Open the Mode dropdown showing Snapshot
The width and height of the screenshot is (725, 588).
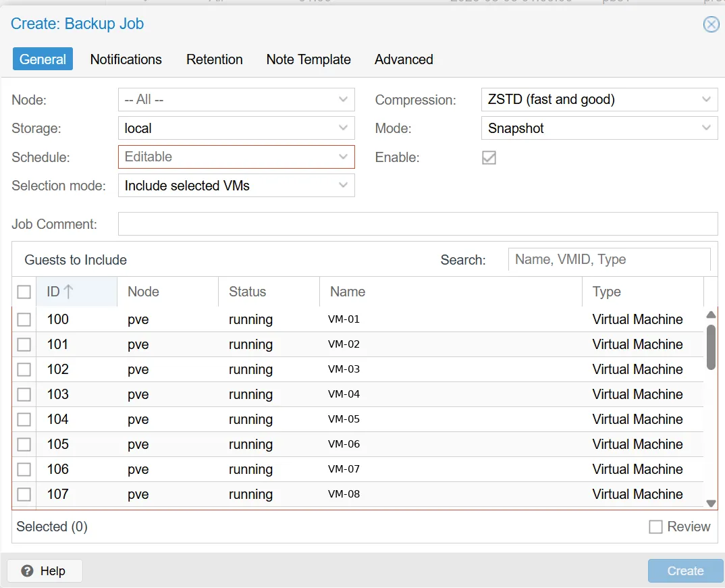[x=599, y=128]
